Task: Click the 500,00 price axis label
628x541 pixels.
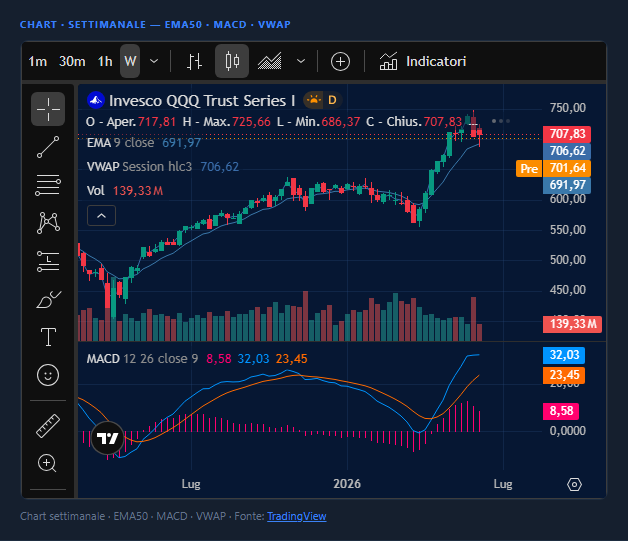Action: point(568,259)
